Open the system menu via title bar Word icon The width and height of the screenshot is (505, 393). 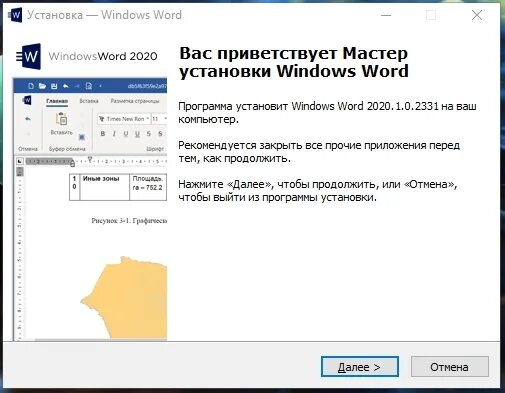coord(15,15)
